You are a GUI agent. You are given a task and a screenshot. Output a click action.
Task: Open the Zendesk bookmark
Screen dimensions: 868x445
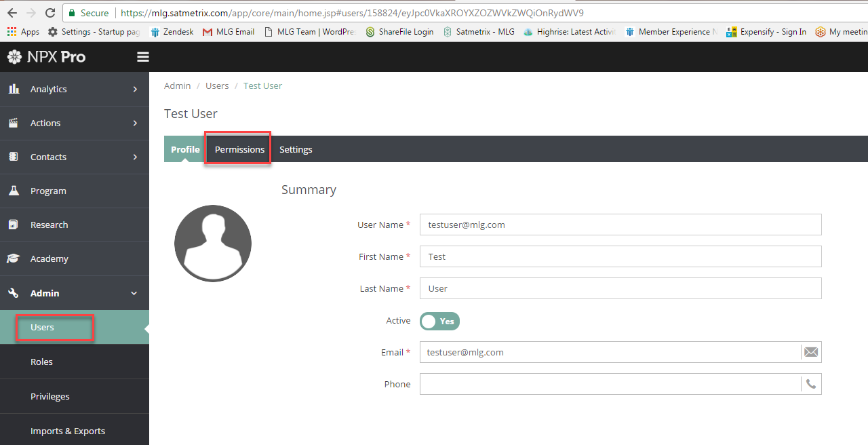tap(173, 32)
